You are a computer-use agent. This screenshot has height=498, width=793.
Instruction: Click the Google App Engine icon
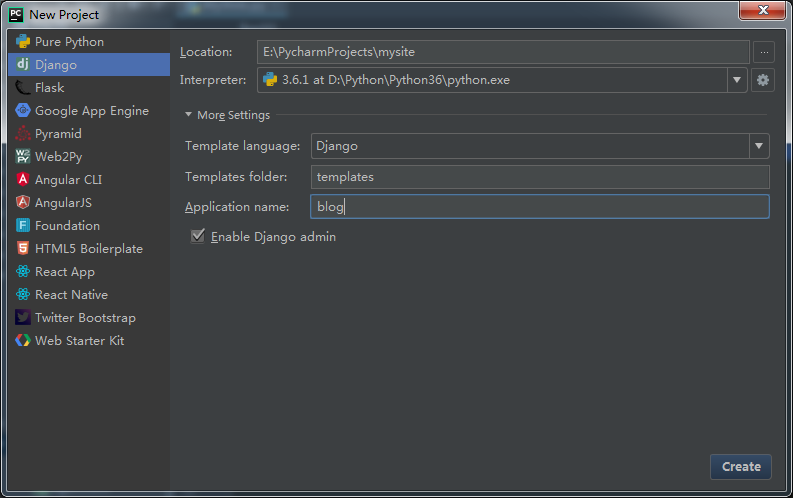[x=23, y=110]
